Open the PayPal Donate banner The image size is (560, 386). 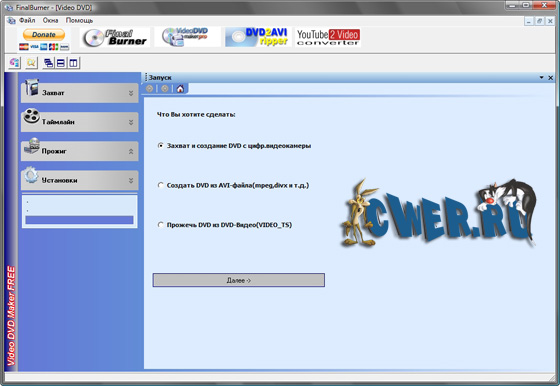(44, 39)
